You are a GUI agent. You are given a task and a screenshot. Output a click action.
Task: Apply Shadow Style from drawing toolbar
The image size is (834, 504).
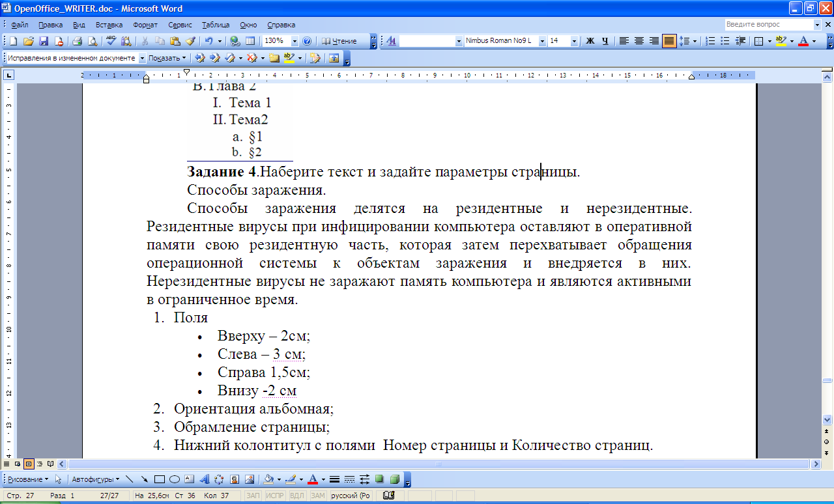pyautogui.click(x=379, y=479)
